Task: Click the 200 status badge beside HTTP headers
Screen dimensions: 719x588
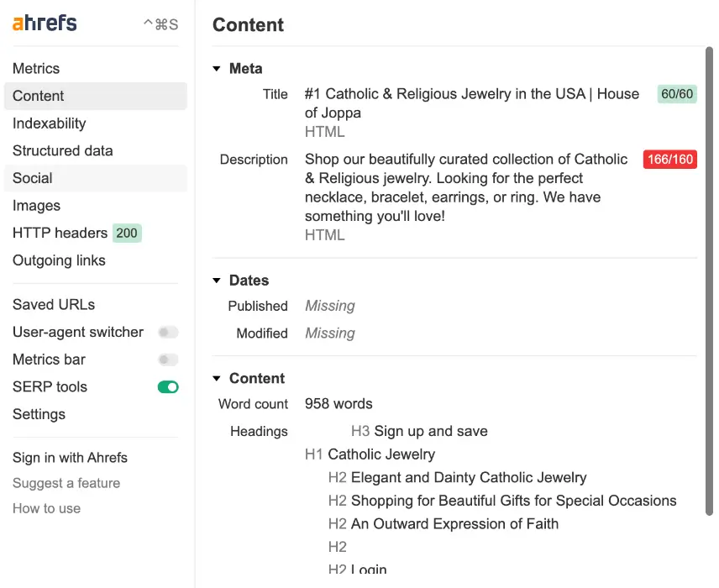Action: click(x=127, y=233)
